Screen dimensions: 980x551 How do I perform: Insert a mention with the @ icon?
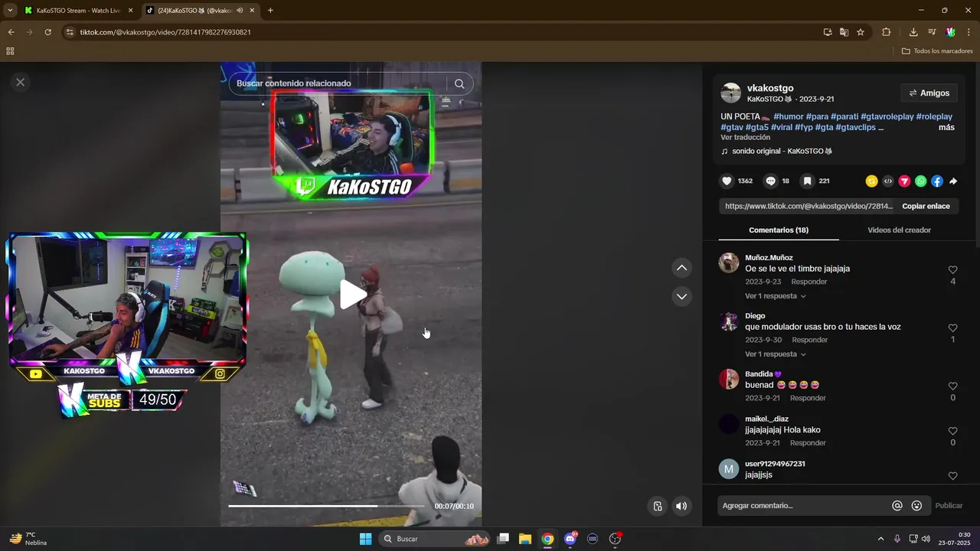(897, 506)
